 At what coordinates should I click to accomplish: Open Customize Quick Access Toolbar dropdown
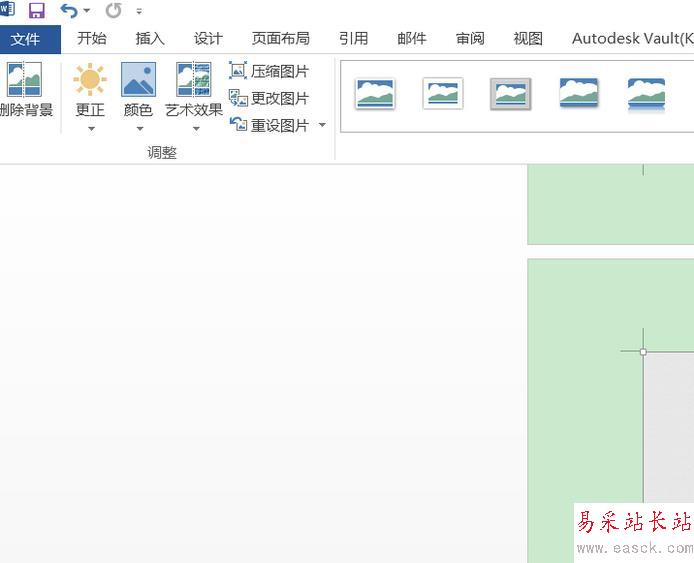click(139, 12)
